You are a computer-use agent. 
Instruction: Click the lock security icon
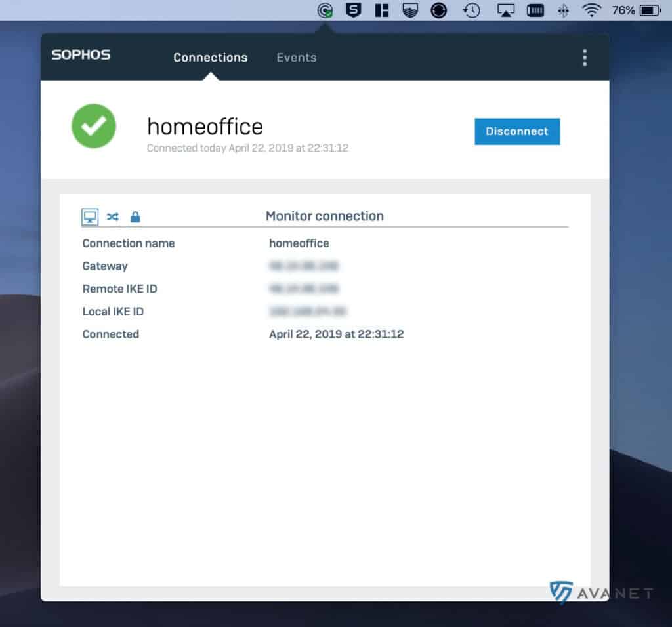[135, 216]
